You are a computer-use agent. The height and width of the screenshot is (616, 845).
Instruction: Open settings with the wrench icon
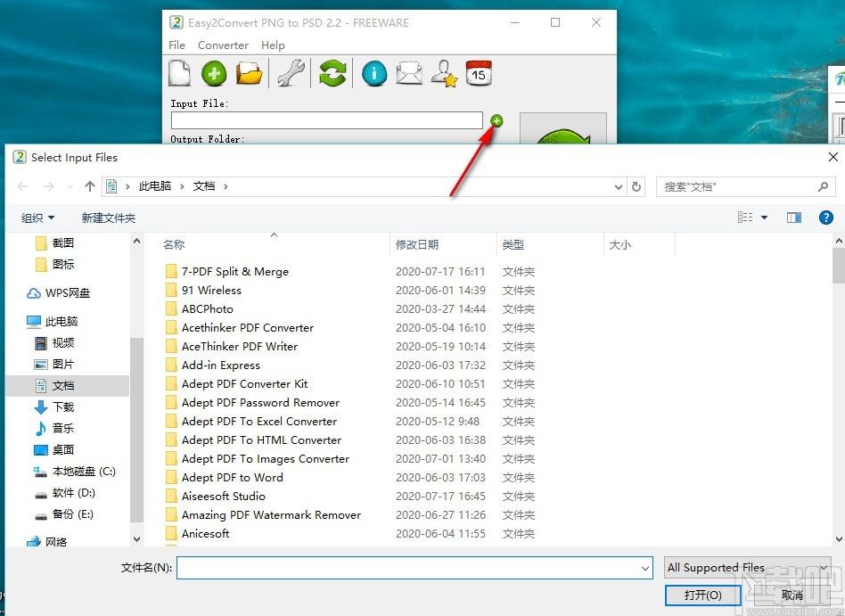[291, 73]
